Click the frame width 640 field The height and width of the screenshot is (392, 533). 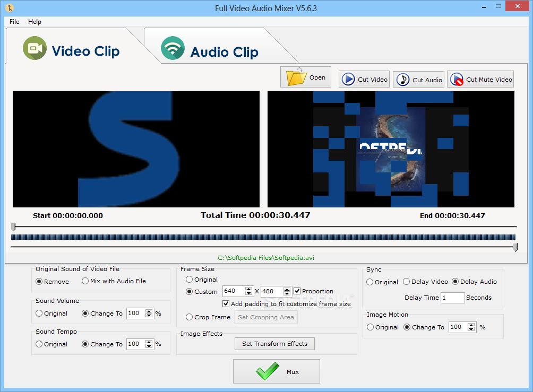point(234,291)
